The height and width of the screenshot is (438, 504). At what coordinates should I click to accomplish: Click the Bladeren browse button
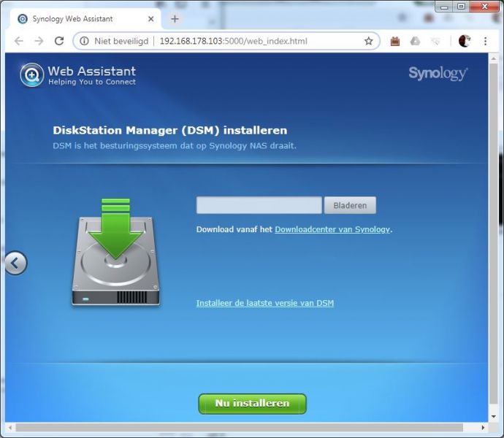350,205
